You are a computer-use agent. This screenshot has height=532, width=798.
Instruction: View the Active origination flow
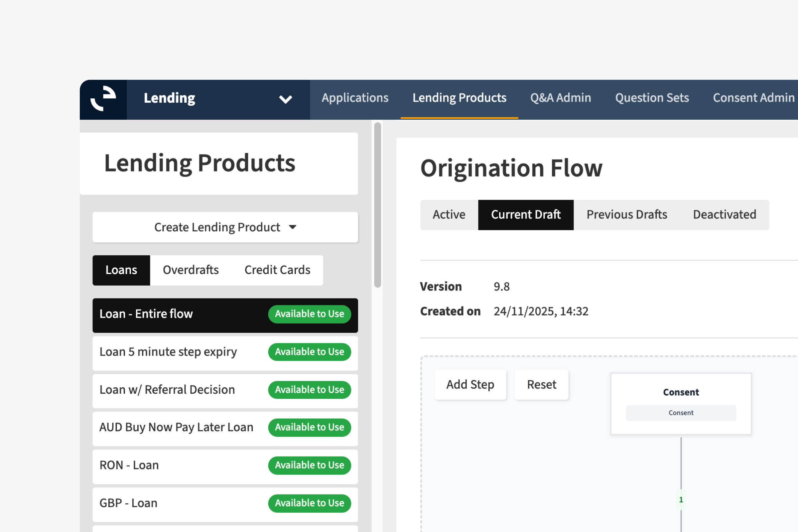tap(449, 215)
